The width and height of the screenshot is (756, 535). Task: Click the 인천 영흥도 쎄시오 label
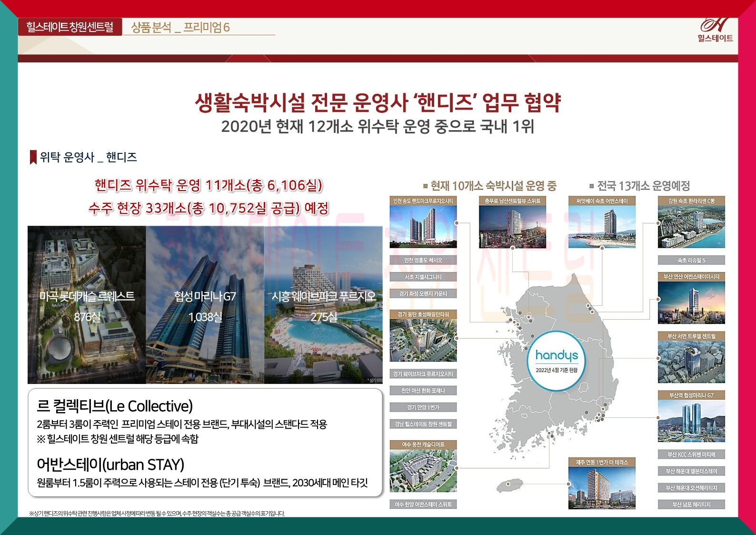click(x=423, y=260)
